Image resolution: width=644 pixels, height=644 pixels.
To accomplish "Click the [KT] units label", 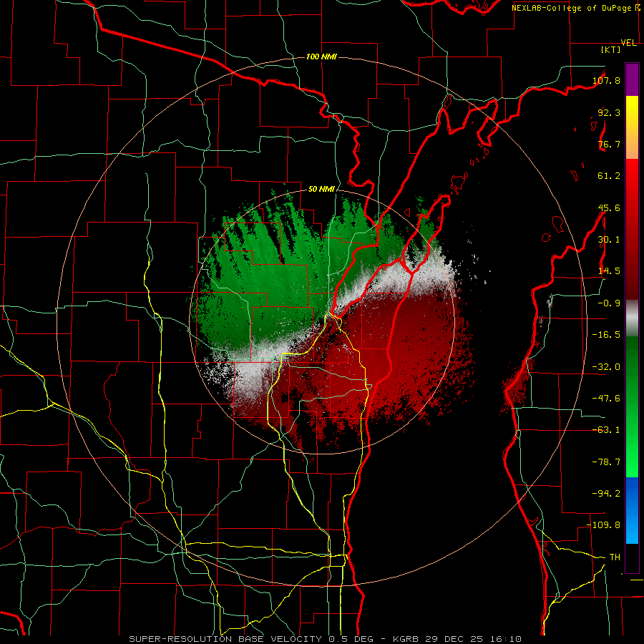I will (x=610, y=49).
